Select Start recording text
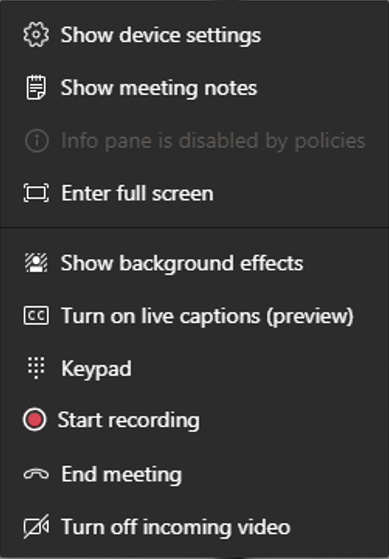389x559 pixels. point(128,421)
